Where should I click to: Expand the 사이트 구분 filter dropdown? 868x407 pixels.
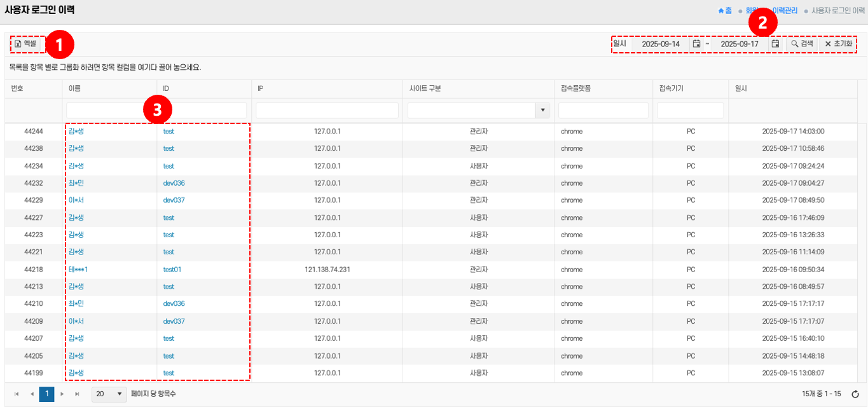pos(542,111)
